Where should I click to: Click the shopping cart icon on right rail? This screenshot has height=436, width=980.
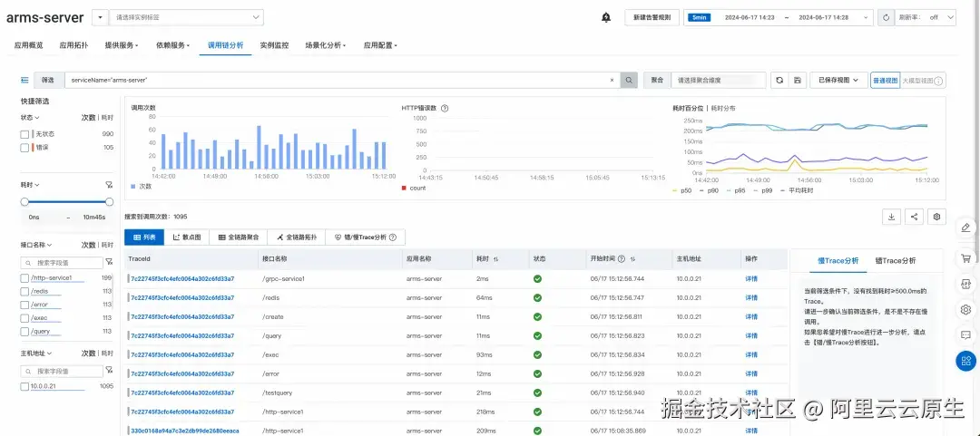tap(965, 257)
